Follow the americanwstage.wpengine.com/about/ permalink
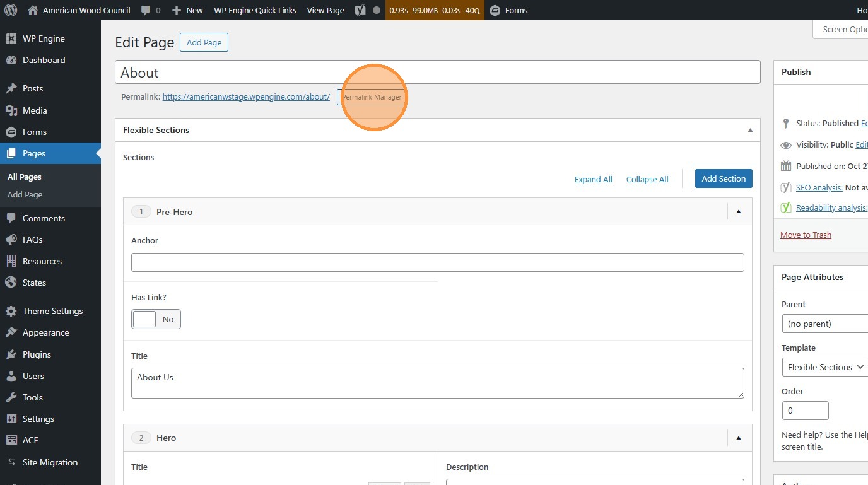Image resolution: width=868 pixels, height=485 pixels. 246,97
